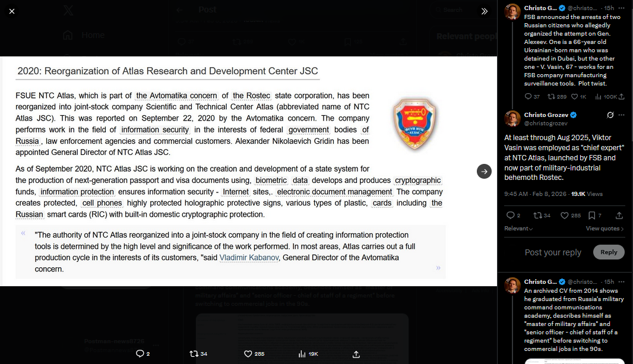The width and height of the screenshot is (633, 364).
Task: Repost using icon showing 34 below image
Action: pyautogui.click(x=198, y=354)
